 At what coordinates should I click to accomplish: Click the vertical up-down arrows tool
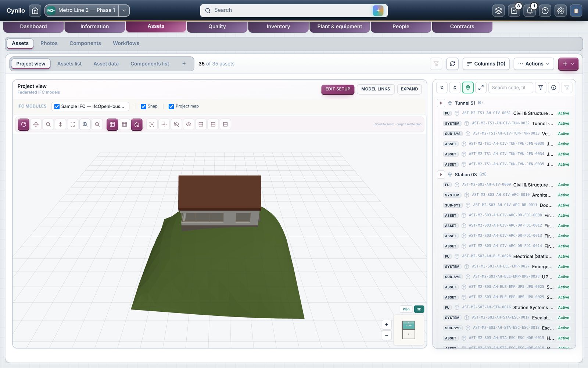[x=60, y=124]
